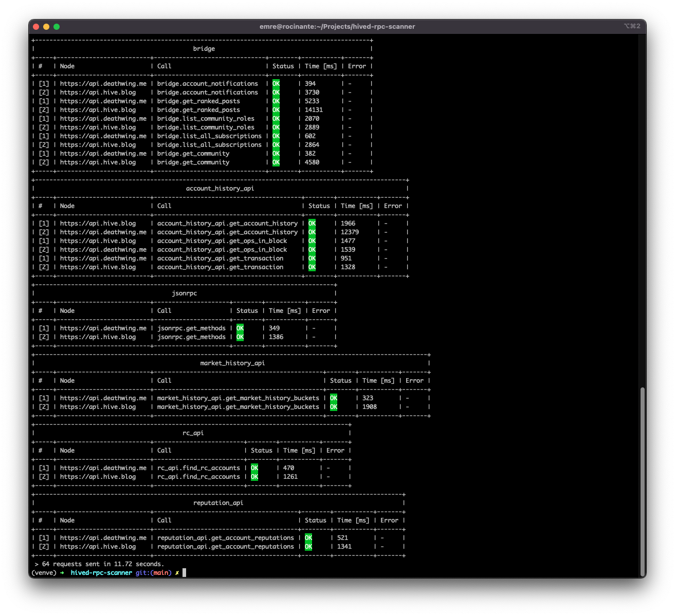Click the time value 394
Screen dimensions: 675x616
tap(310, 84)
